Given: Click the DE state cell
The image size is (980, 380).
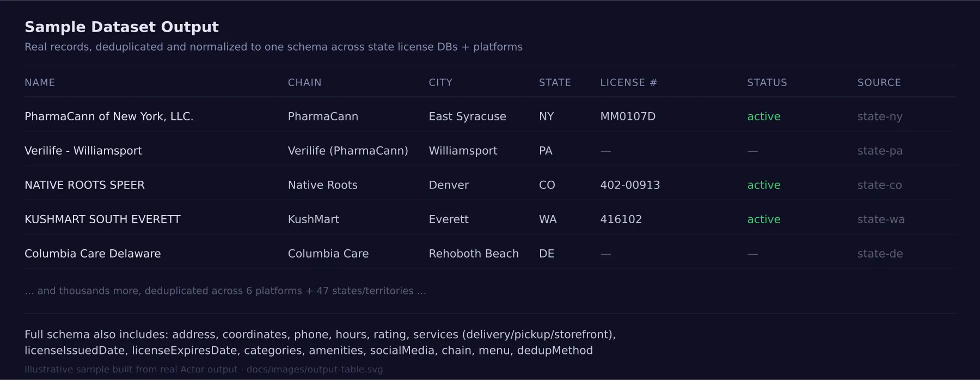Looking at the screenshot, I should [x=547, y=254].
